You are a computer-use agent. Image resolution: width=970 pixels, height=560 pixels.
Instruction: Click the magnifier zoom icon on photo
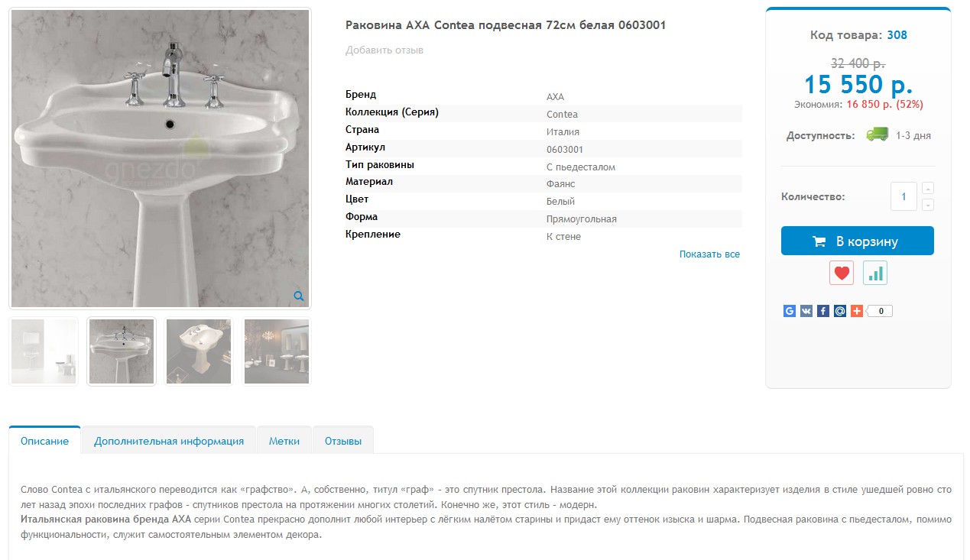(299, 296)
